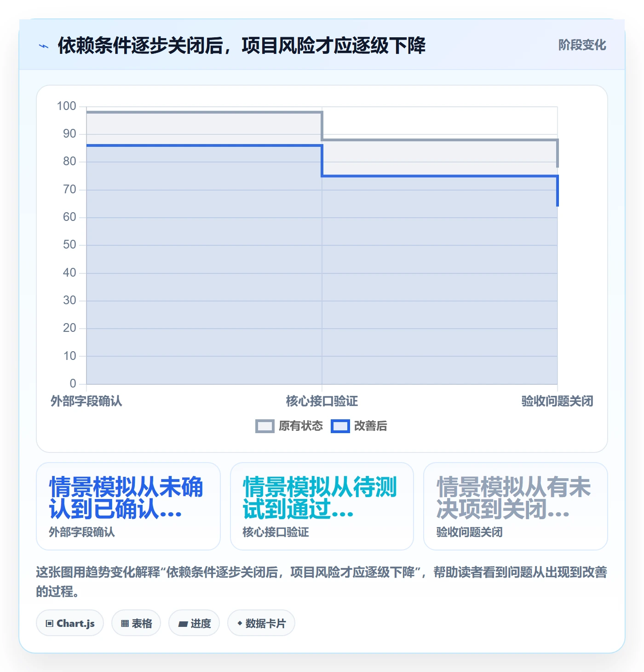The height and width of the screenshot is (672, 644).
Task: Click the 核心接口验证 x-axis label
Action: [322, 401]
